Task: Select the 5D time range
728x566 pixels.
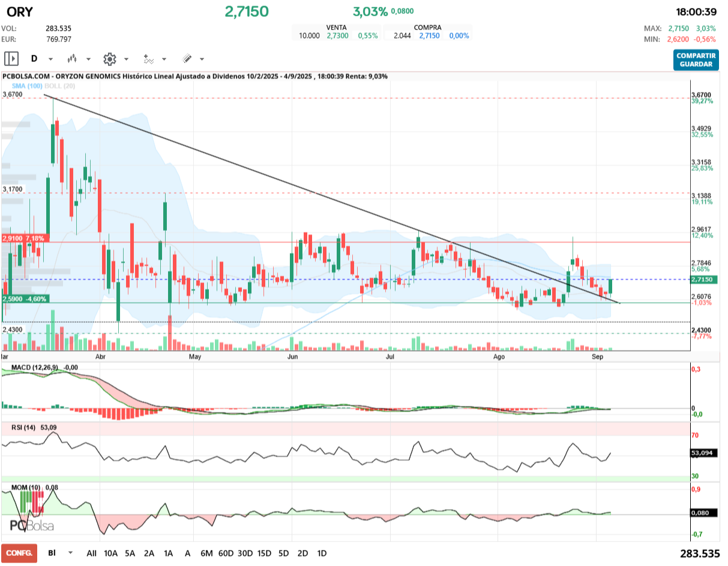Action: click(284, 553)
